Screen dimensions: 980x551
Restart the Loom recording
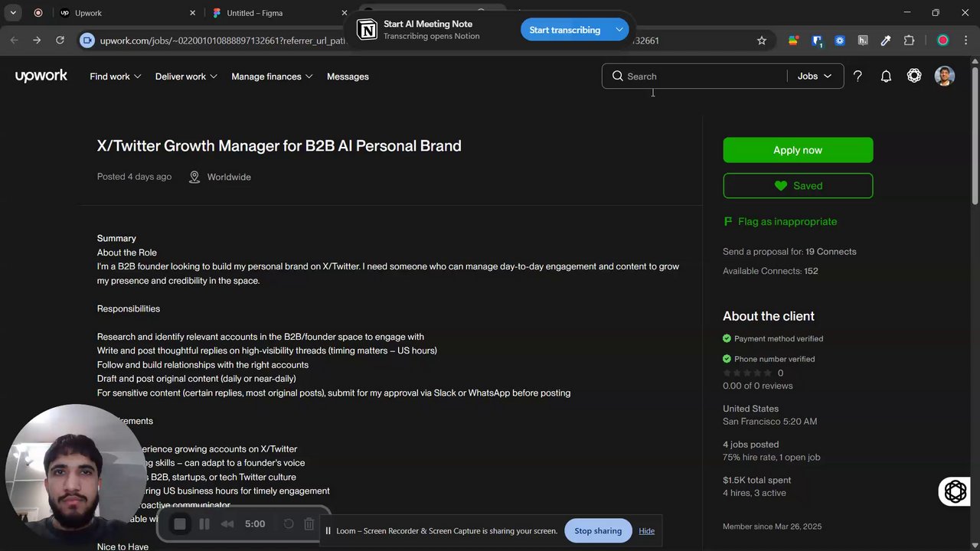tap(289, 524)
